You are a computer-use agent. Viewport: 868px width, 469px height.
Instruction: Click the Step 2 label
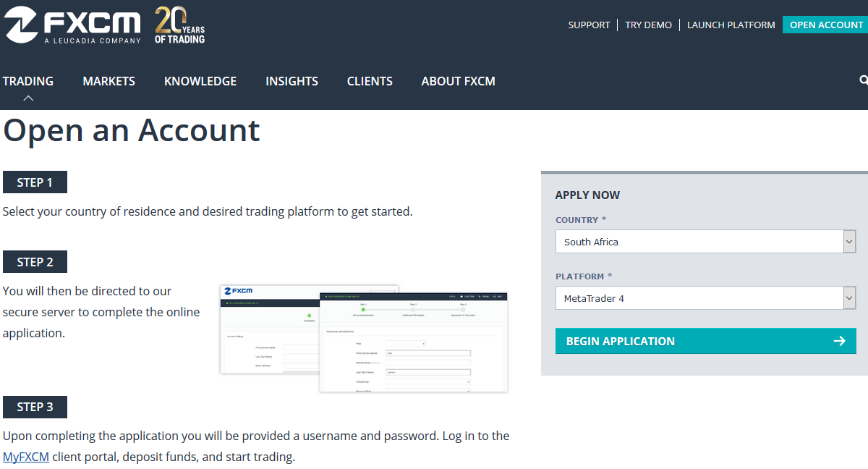[35, 262]
